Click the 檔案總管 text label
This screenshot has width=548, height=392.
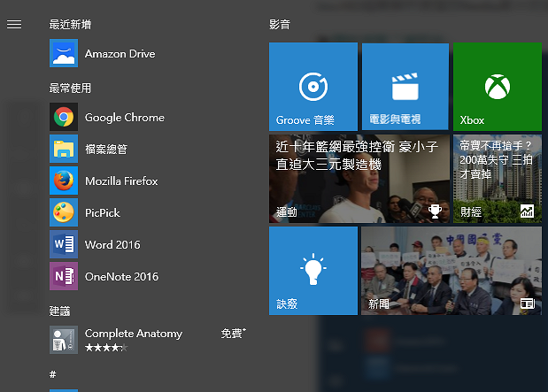pos(106,150)
